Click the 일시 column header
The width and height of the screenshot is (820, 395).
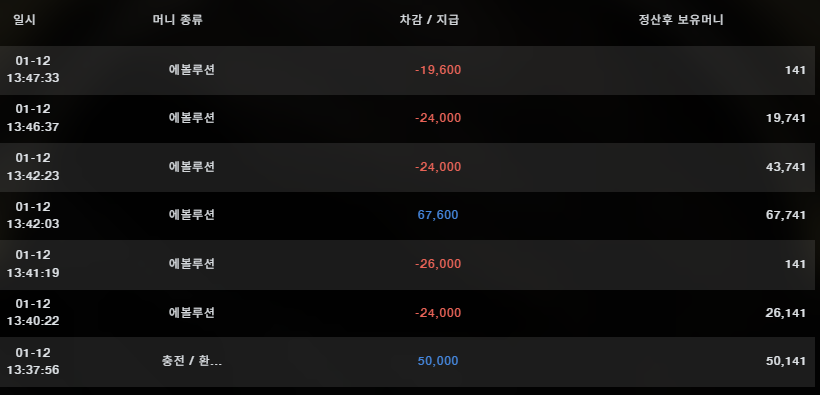pyautogui.click(x=25, y=20)
